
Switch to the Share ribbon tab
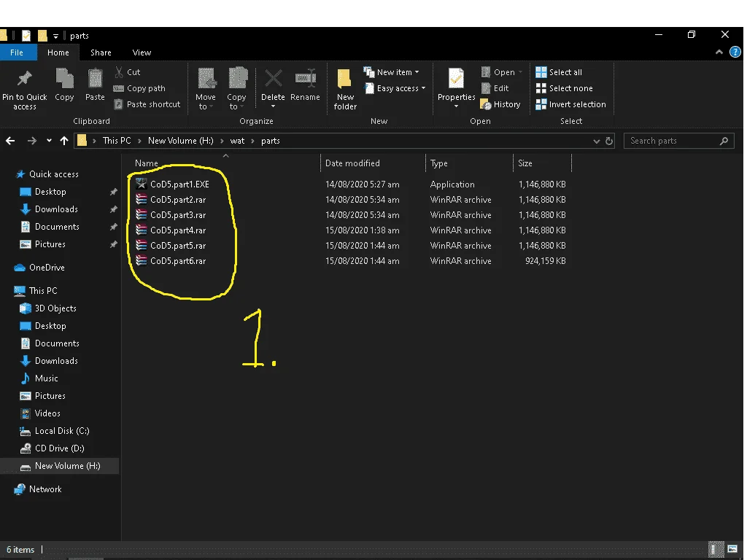(101, 52)
